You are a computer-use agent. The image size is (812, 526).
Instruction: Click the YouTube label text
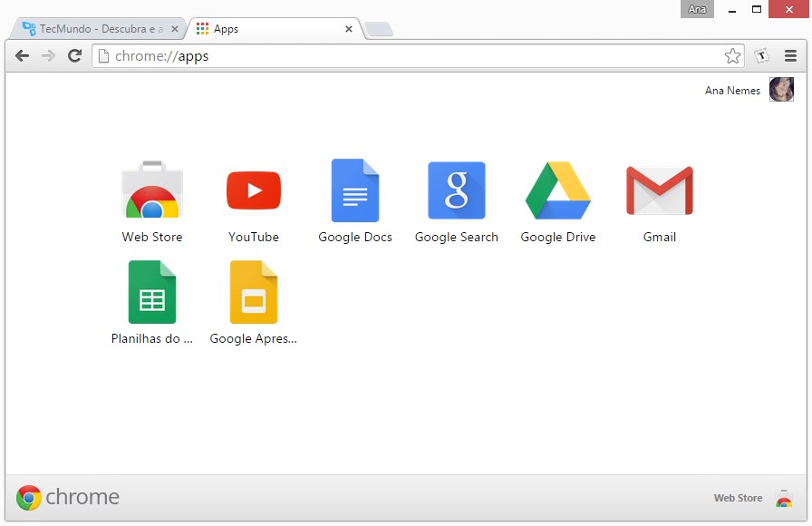click(x=254, y=237)
